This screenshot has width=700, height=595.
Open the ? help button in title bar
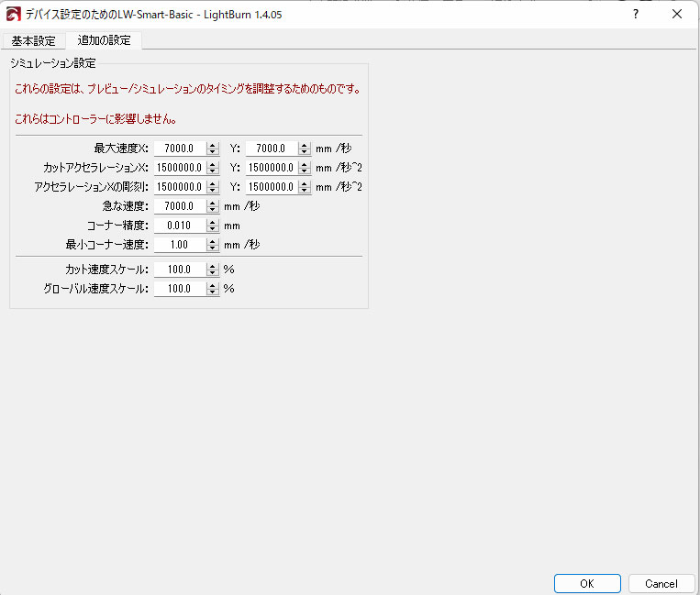click(635, 14)
